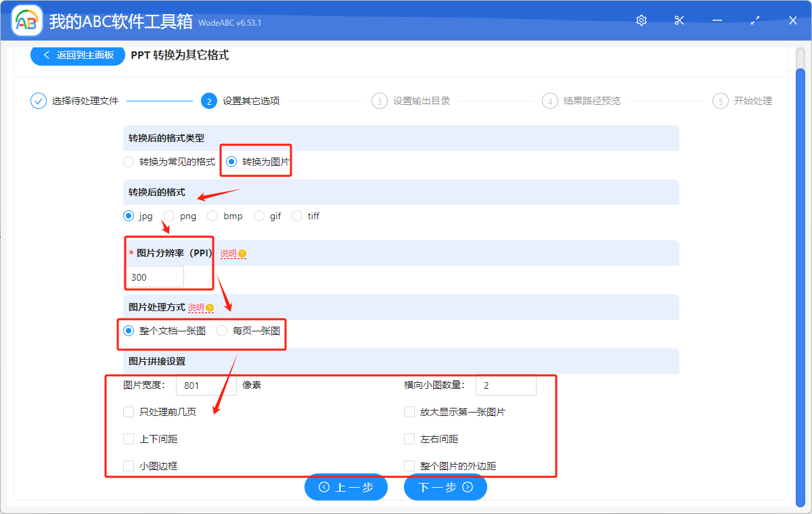Check the 整个图片的外边距 checkbox
This screenshot has height=514, width=812.
point(409,465)
